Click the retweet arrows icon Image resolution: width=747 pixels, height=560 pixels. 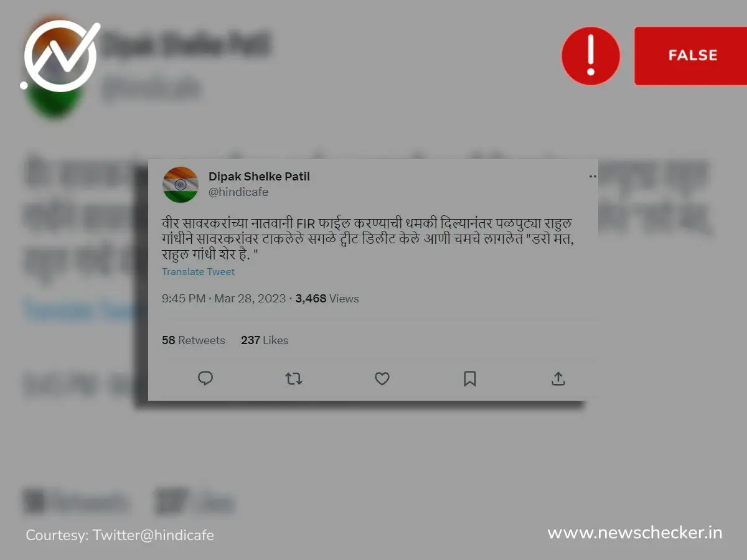pyautogui.click(x=294, y=378)
